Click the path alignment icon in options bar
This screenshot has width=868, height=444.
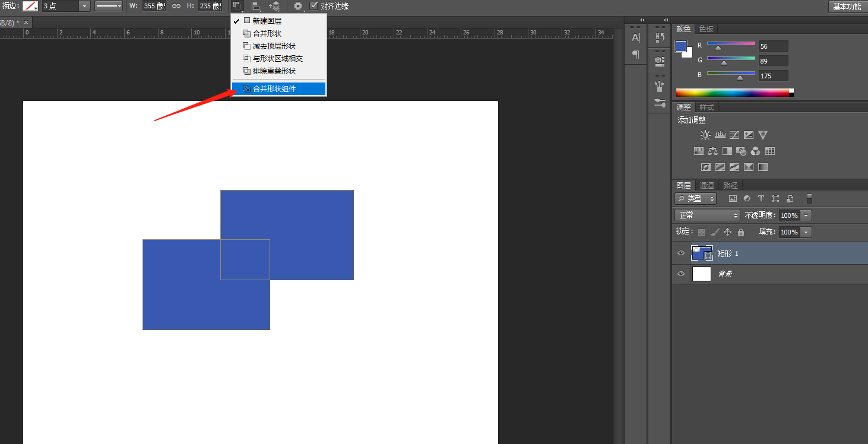(256, 6)
